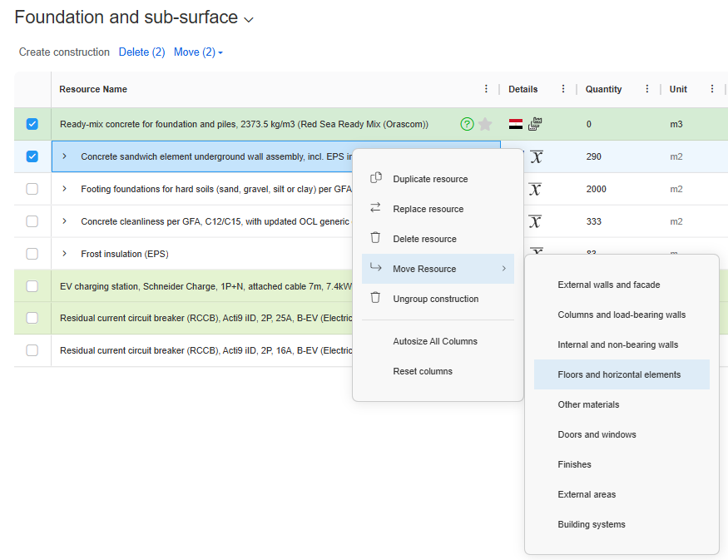Click the green question mark help icon

click(x=467, y=124)
